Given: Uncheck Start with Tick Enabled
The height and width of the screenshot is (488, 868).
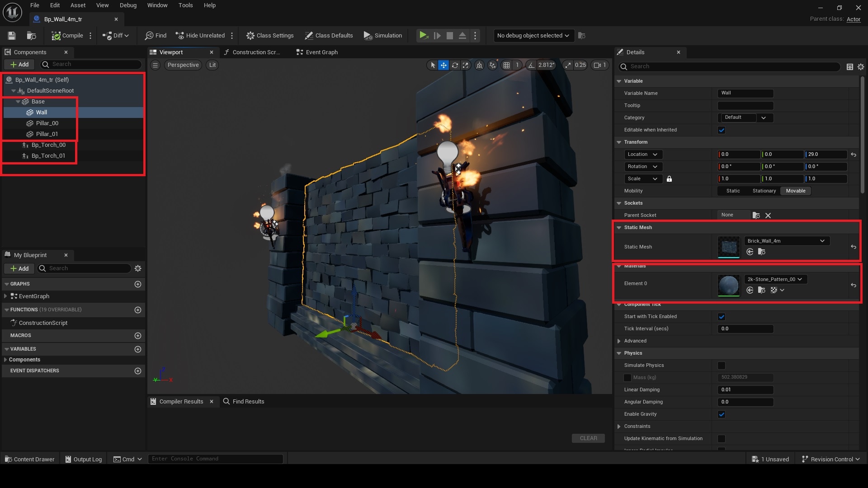Looking at the screenshot, I should (722, 317).
